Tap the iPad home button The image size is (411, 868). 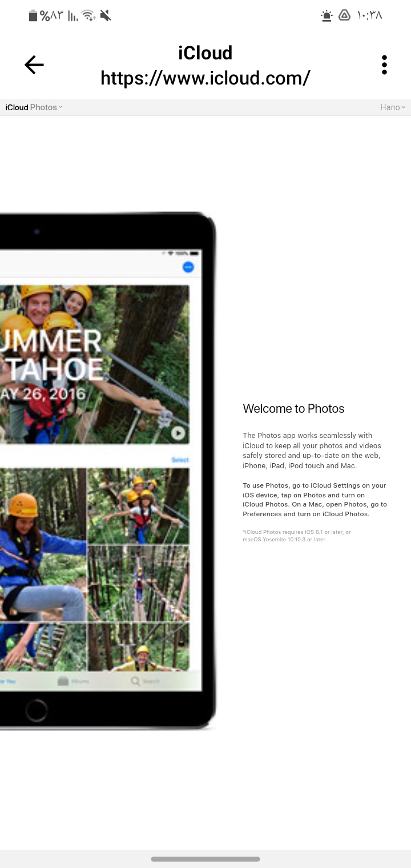pyautogui.click(x=36, y=710)
